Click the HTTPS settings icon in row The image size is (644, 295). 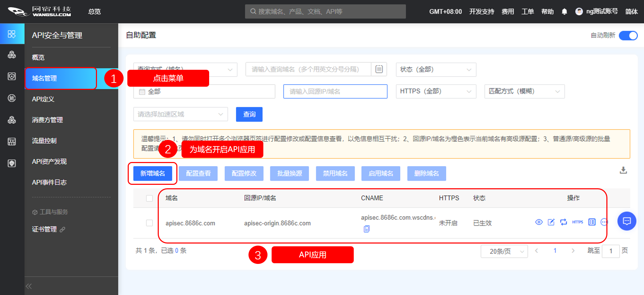(x=577, y=222)
